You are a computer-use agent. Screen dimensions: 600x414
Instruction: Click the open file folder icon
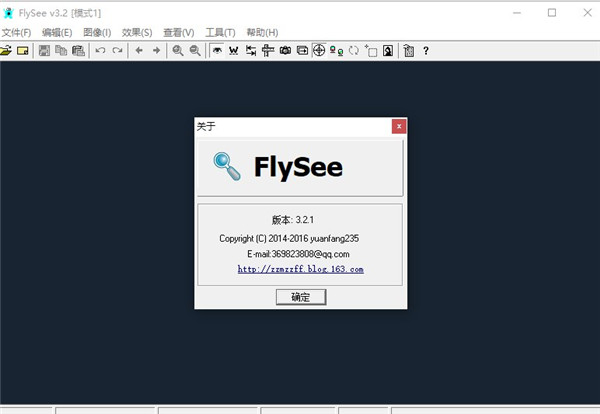(7, 50)
